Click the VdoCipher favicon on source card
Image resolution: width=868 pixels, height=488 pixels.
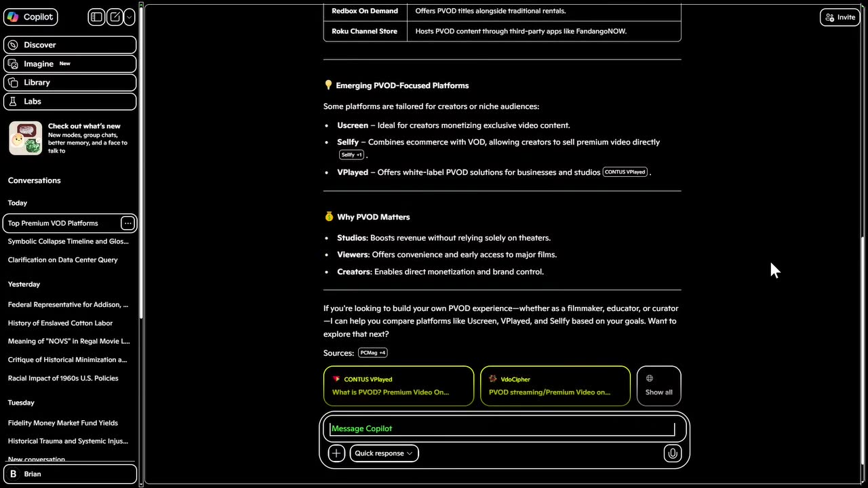(493, 379)
